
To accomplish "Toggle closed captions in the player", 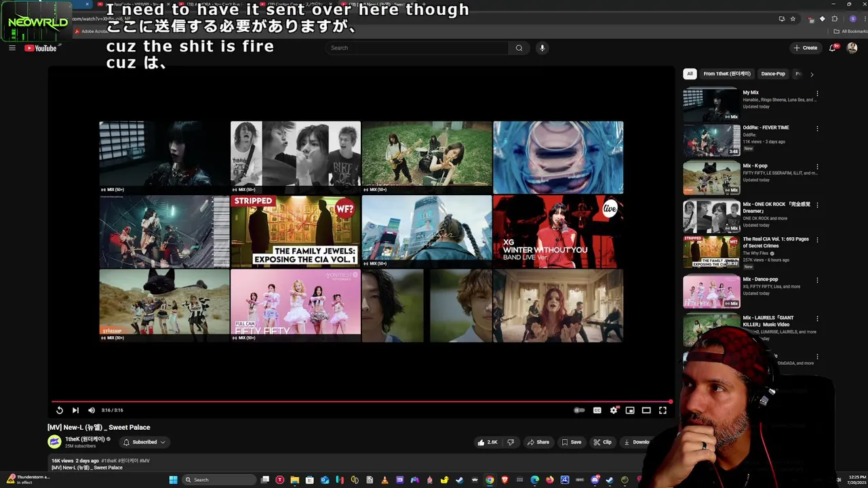I will [x=597, y=410].
